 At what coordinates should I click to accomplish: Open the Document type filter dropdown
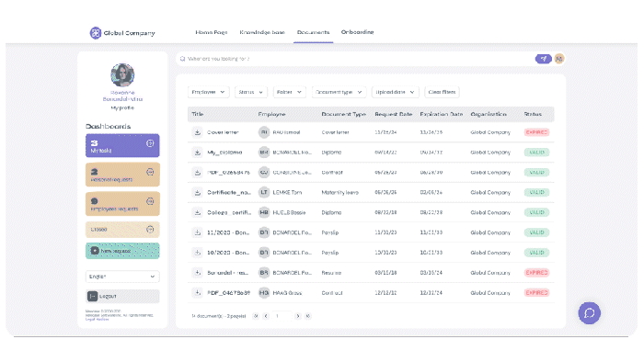coord(339,92)
